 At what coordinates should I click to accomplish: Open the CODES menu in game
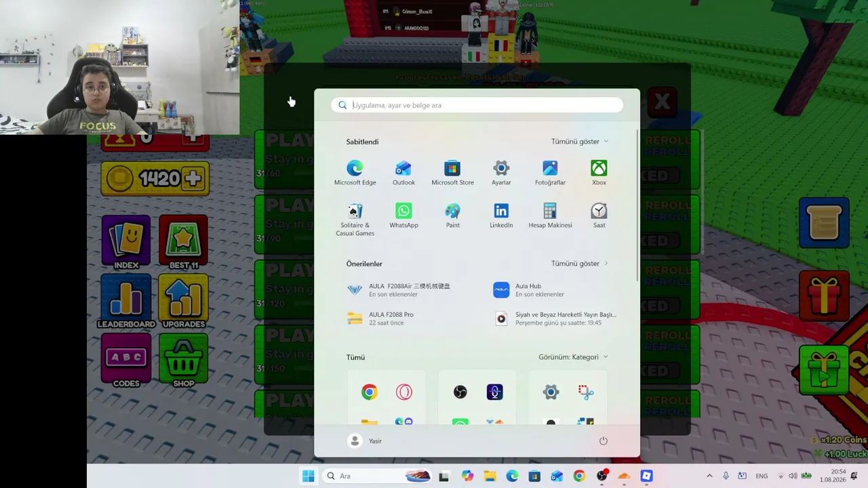click(x=126, y=361)
